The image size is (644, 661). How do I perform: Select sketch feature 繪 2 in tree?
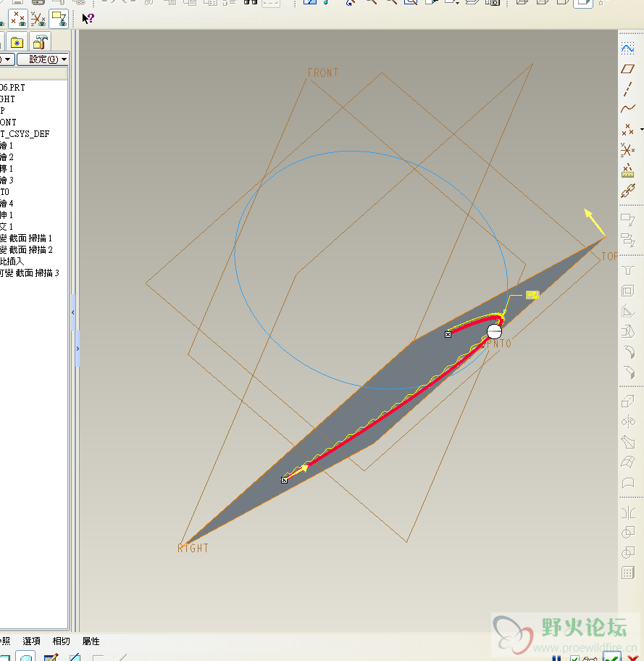[7, 157]
